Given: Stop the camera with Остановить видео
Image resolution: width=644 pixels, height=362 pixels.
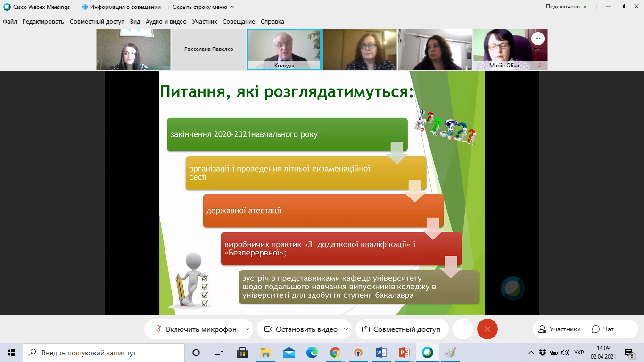Looking at the screenshot, I should point(301,329).
